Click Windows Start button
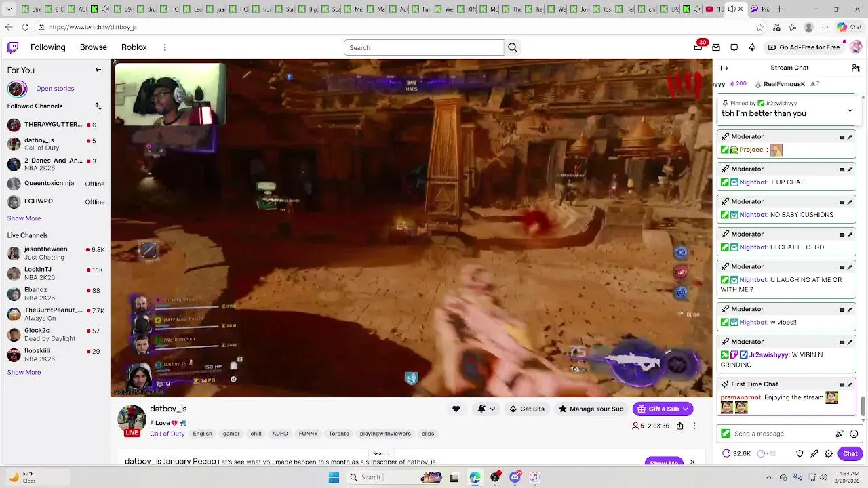868x488 pixels. 334,477
